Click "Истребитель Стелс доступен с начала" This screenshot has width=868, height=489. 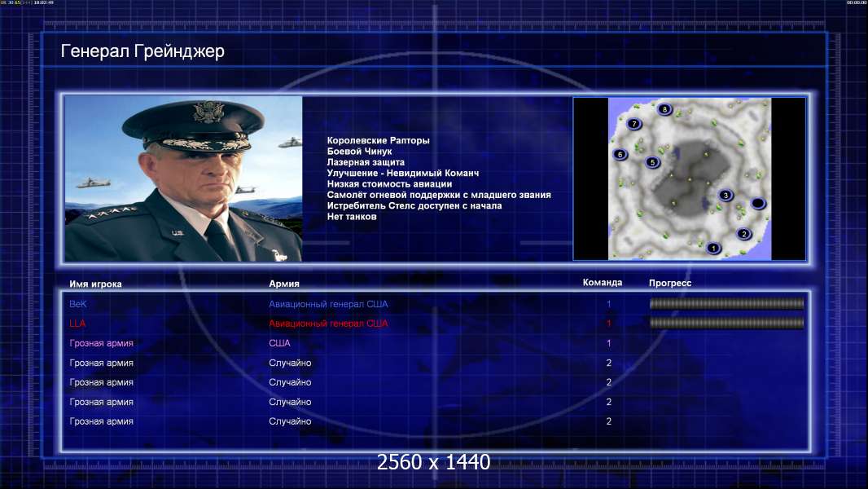pos(414,205)
